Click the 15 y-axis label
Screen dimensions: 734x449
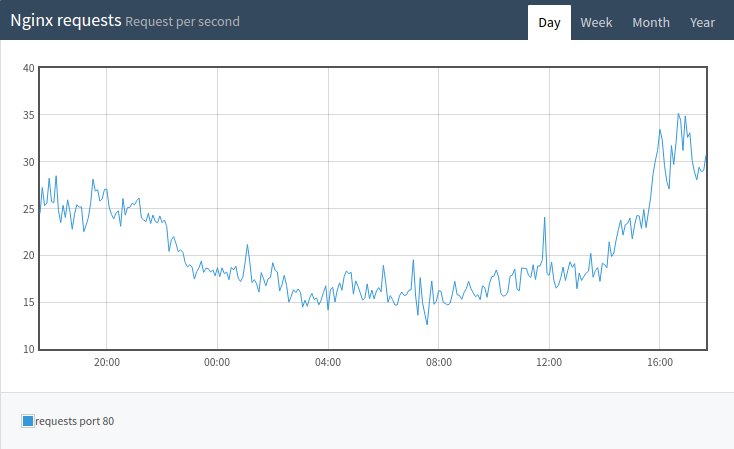coord(29,302)
